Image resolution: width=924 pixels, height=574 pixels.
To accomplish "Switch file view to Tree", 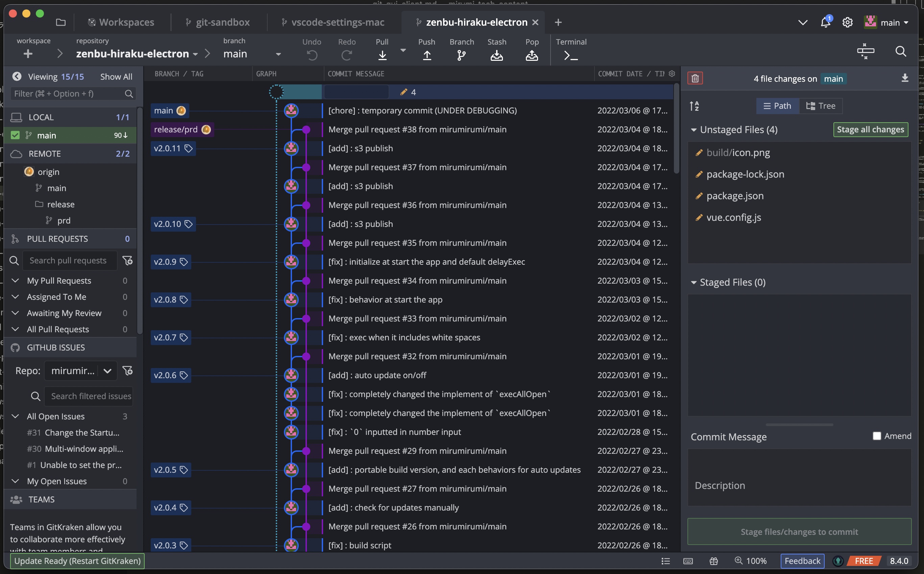I will tap(821, 106).
